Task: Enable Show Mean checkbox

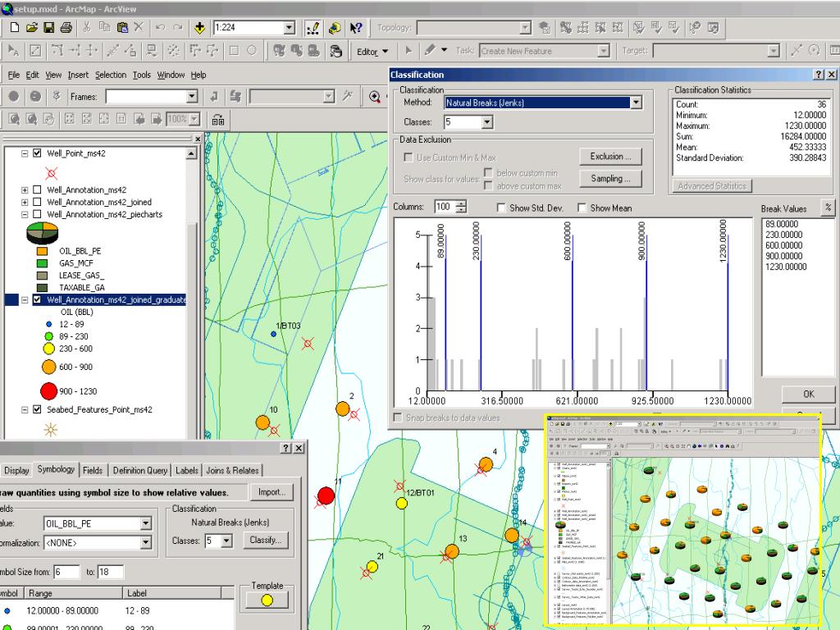Action: tap(582, 208)
